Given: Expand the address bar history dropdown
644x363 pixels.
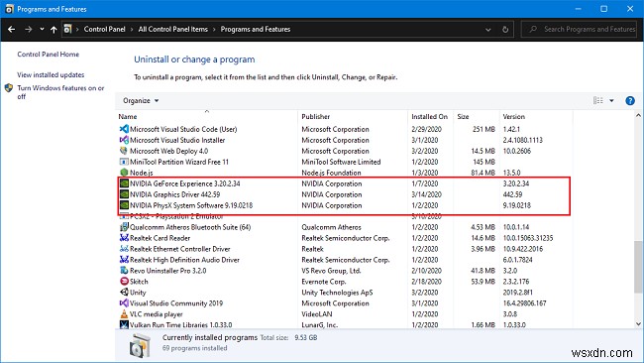Looking at the screenshot, I should 487,30.
